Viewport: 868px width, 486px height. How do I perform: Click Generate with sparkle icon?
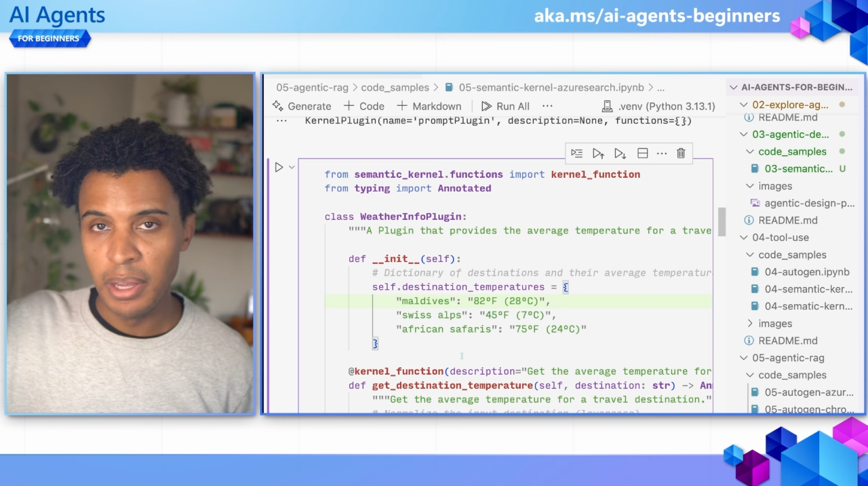point(302,106)
